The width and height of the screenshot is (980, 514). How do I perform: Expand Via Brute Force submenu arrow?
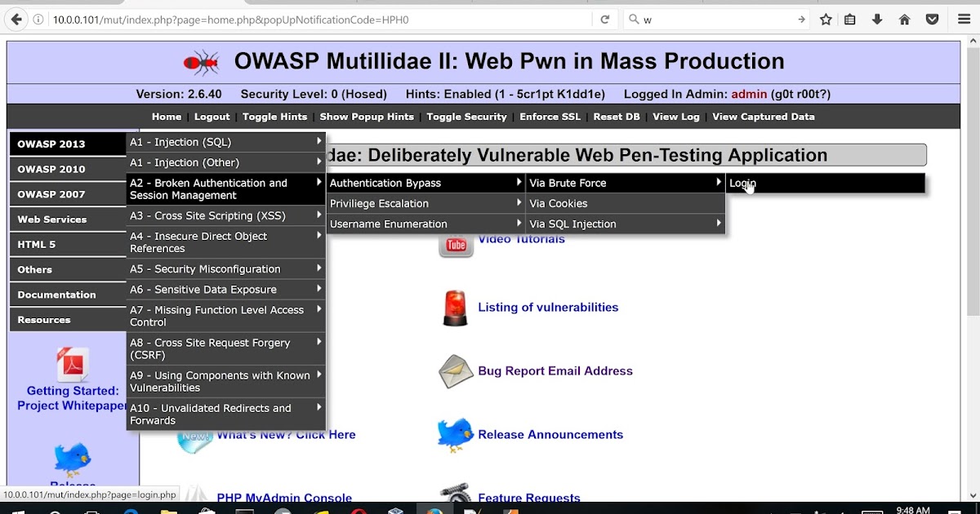click(719, 182)
